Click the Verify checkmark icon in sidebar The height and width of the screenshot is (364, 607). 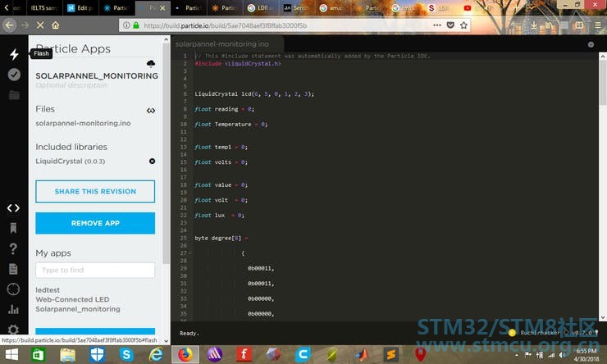coord(13,75)
